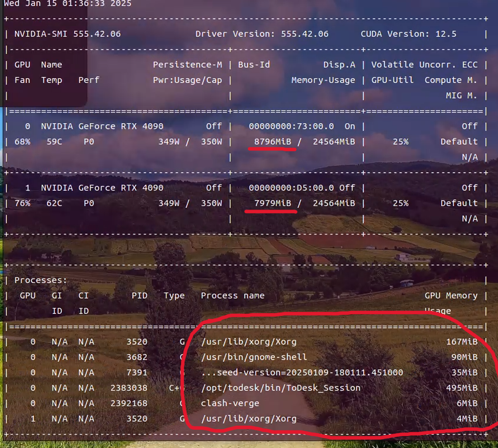Click '/usr/bin/gnome-shell' process name
The height and width of the screenshot is (448, 498).
[254, 357]
